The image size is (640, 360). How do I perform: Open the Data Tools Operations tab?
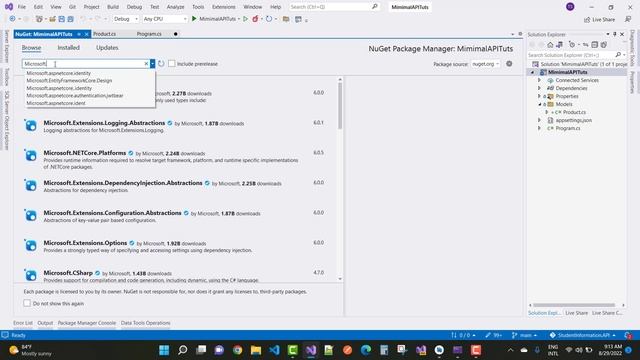(x=145, y=323)
